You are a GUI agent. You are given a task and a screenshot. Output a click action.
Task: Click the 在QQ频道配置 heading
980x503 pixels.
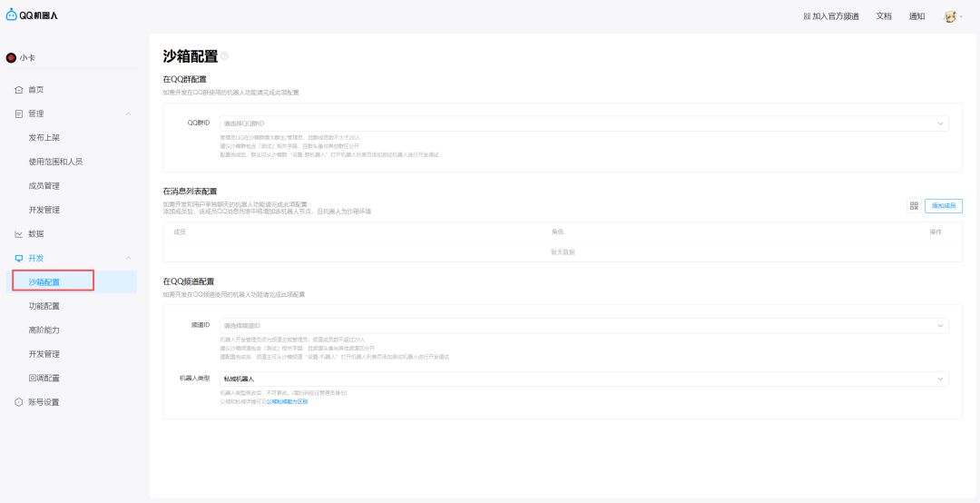(189, 281)
